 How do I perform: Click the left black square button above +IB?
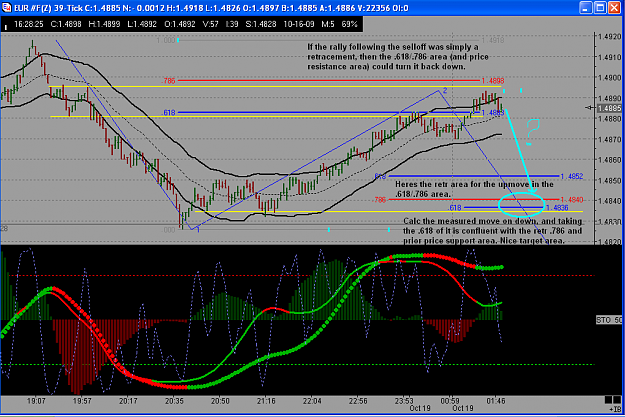point(608,399)
